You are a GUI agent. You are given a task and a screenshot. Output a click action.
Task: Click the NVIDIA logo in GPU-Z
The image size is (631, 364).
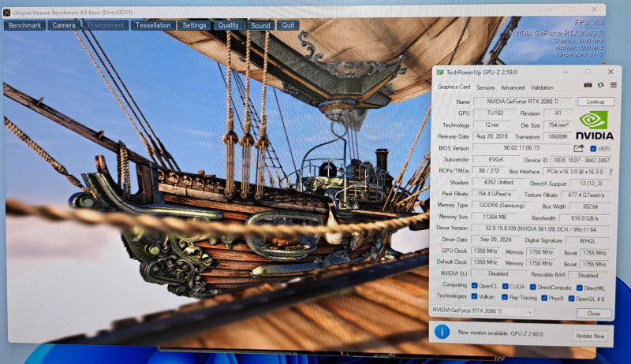pyautogui.click(x=595, y=126)
